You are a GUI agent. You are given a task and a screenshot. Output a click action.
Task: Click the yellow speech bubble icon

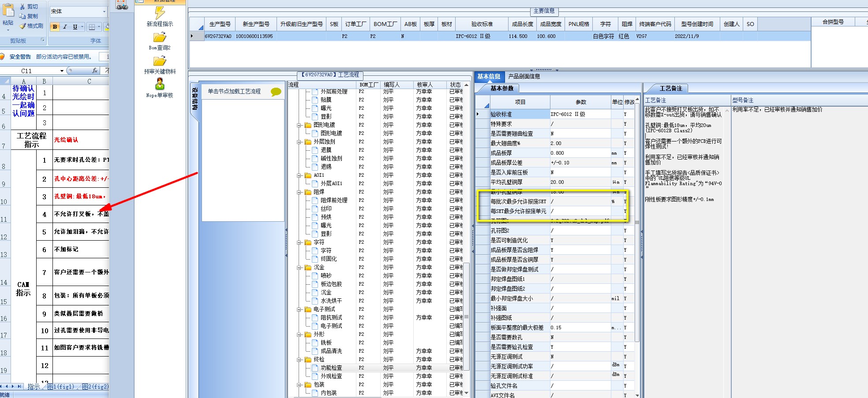(x=276, y=92)
